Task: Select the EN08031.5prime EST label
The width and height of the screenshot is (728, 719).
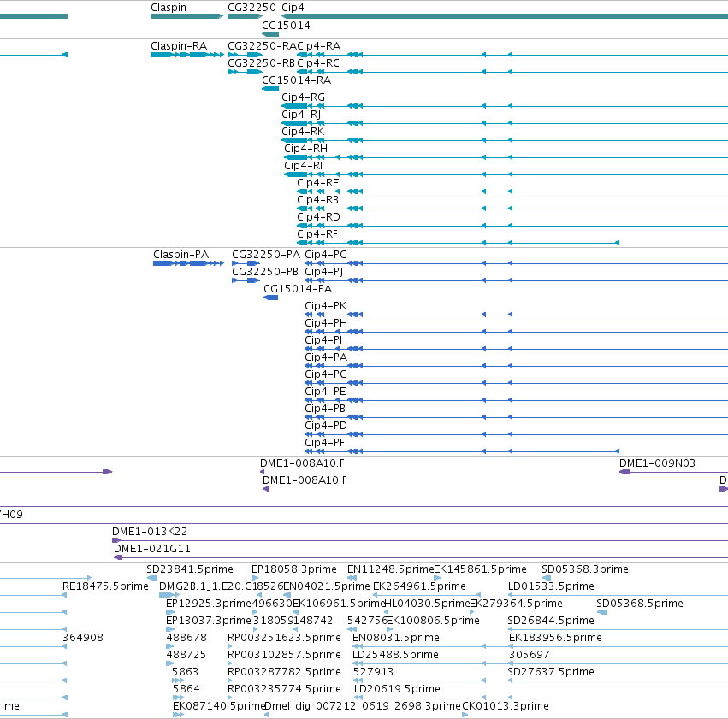Action: 396,638
